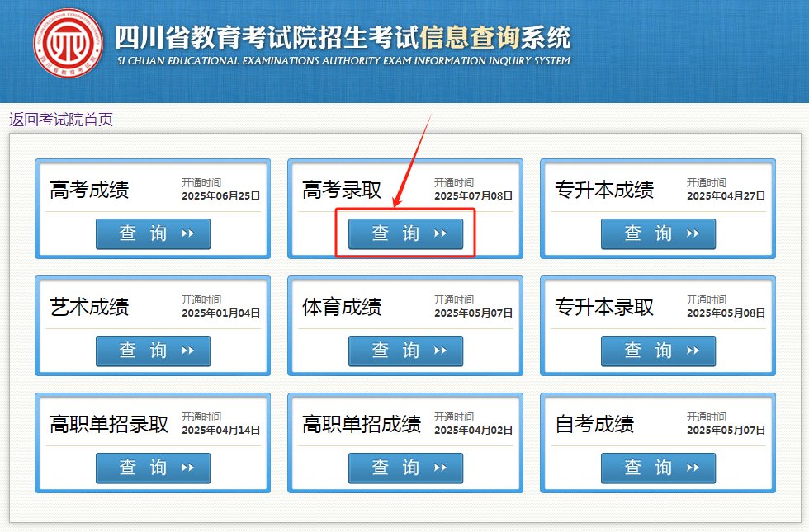Select the 高职单招录取 card title
Viewport: 809px width, 532px height.
click(x=109, y=424)
